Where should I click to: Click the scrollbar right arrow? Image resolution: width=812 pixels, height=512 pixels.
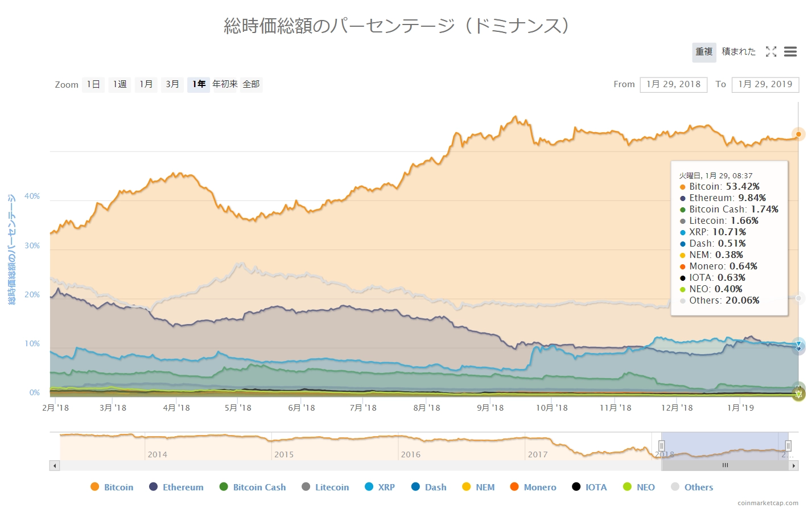(x=794, y=465)
